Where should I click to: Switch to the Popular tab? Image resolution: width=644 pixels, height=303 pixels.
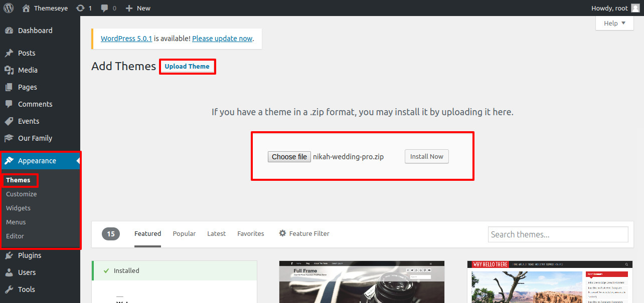click(184, 233)
